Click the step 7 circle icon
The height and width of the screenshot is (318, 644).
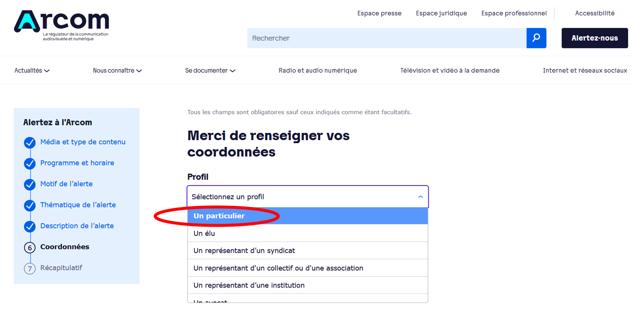point(30,269)
